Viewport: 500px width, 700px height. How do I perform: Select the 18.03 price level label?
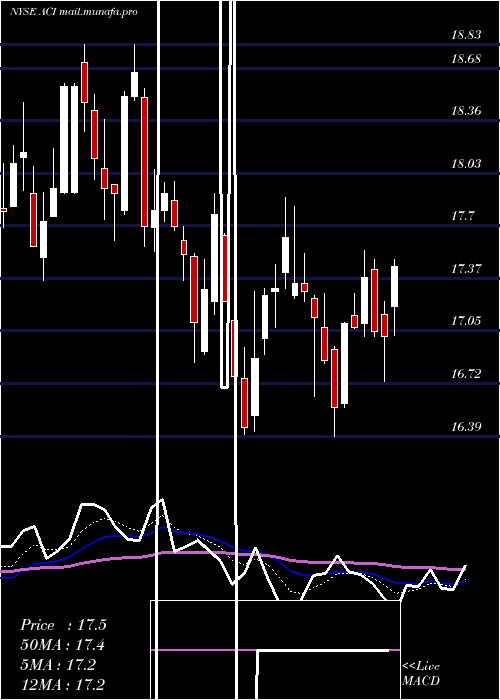466,164
